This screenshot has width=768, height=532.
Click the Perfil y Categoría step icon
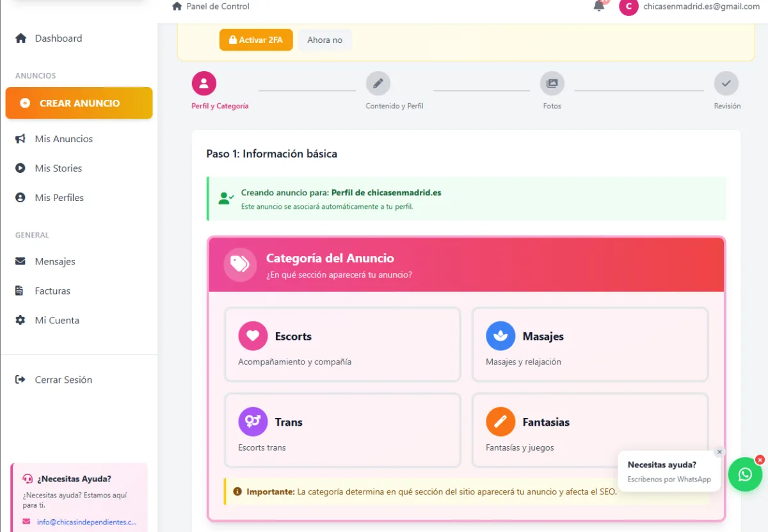tap(204, 83)
